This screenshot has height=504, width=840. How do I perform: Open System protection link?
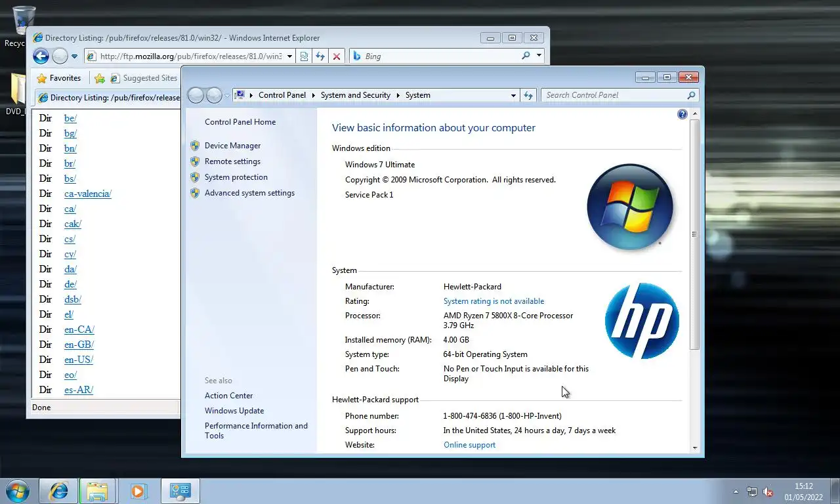236,177
